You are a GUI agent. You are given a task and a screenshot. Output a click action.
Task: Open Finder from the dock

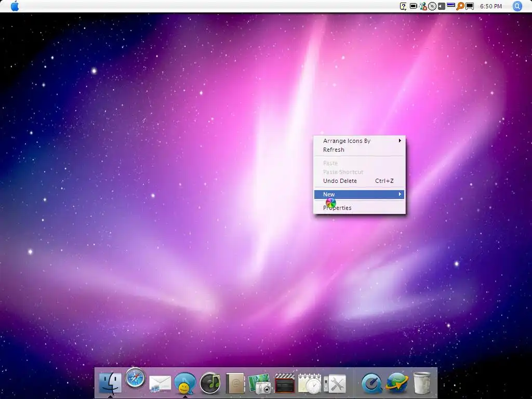point(110,383)
